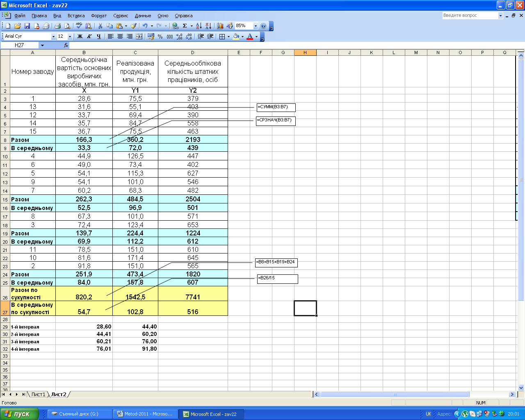525x420 pixels.
Task: Toggle underline formatting (Ч)
Action: tap(99, 37)
